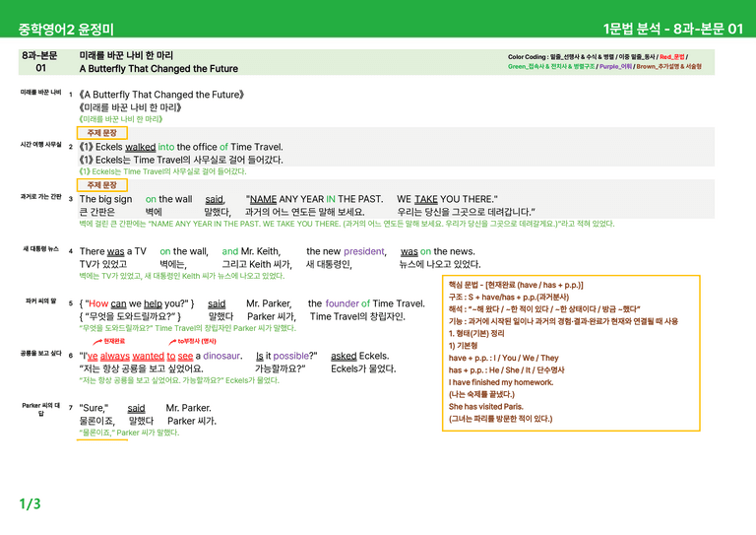
Task: Click the underlined word 'walked'
Action: (141, 147)
